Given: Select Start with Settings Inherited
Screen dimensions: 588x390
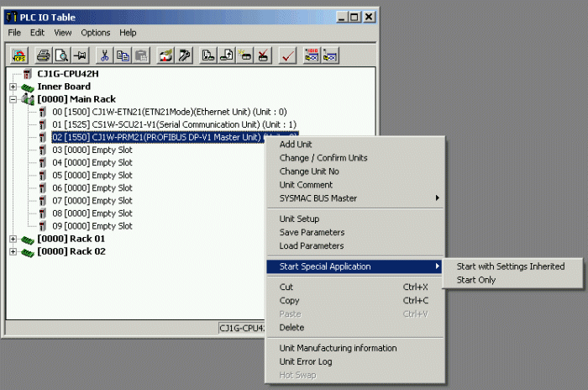Looking at the screenshot, I should [x=512, y=266].
